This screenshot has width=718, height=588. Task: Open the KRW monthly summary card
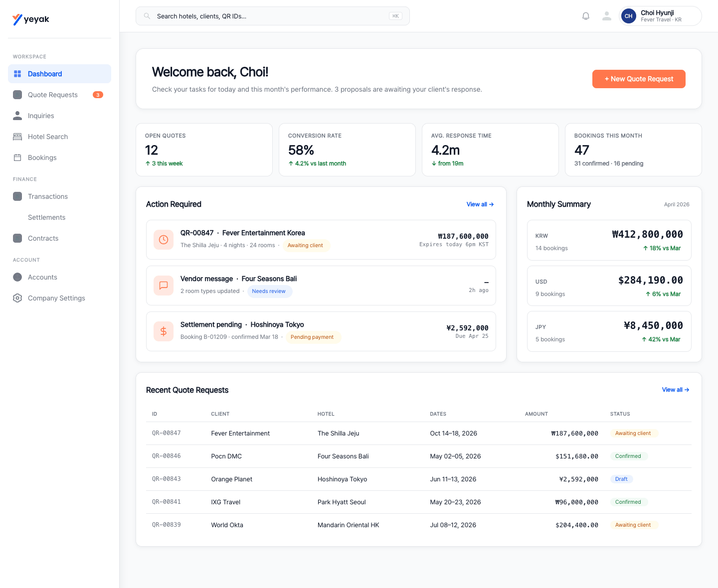click(x=609, y=240)
